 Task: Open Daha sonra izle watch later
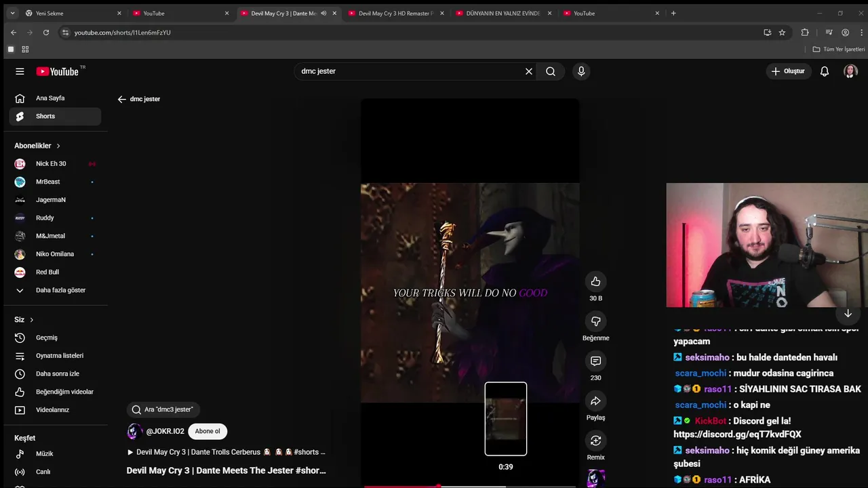(55, 373)
